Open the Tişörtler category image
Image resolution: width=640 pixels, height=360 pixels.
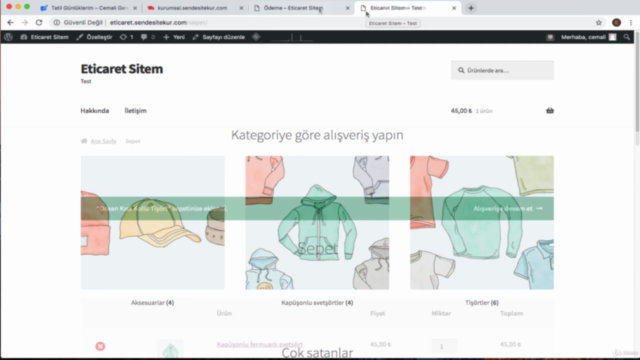point(482,222)
